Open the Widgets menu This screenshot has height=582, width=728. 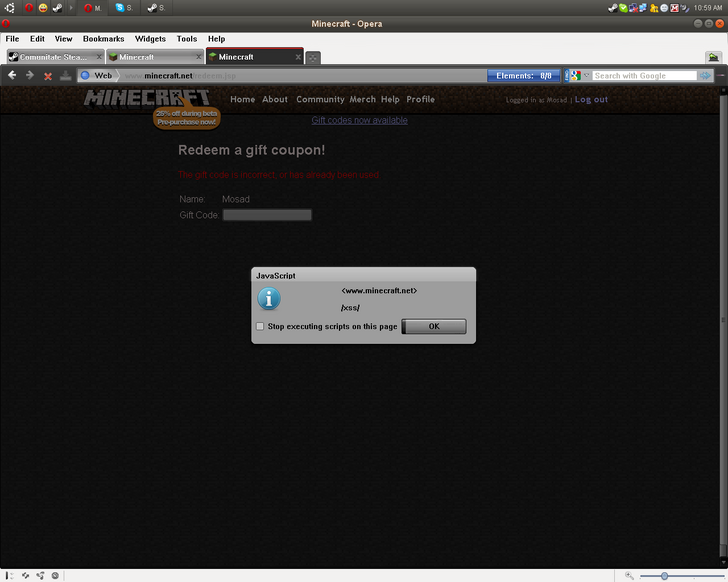(150, 39)
